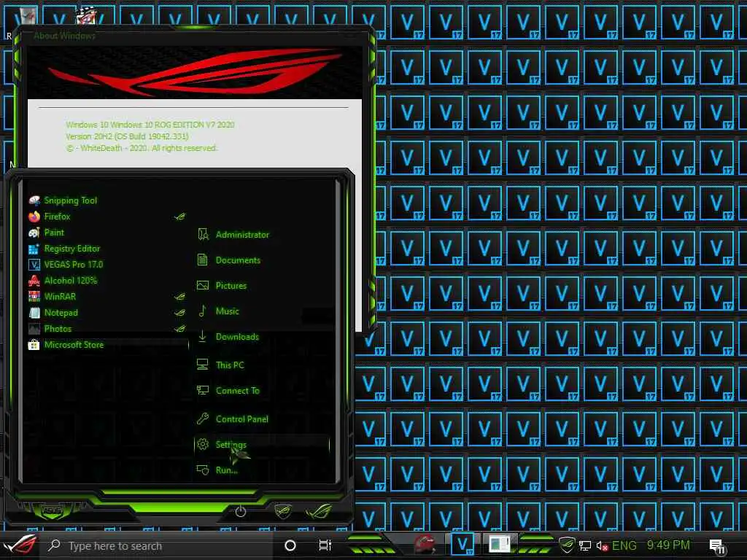
Task: Open Control Panel from start menu
Action: point(233,419)
